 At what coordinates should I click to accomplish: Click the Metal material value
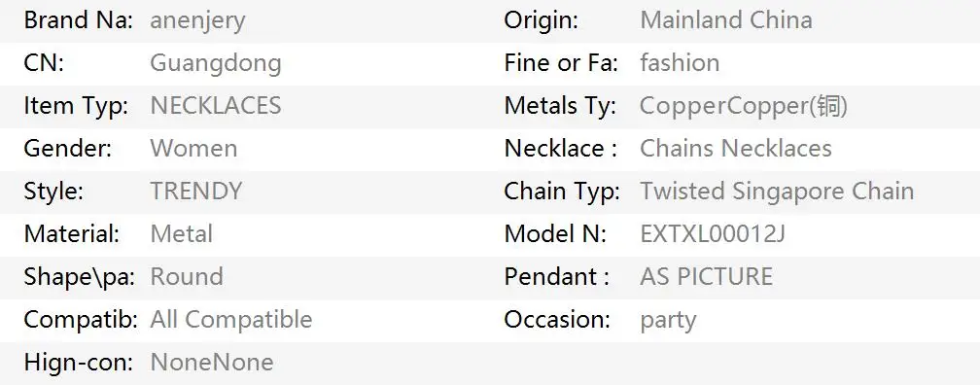pos(181,233)
